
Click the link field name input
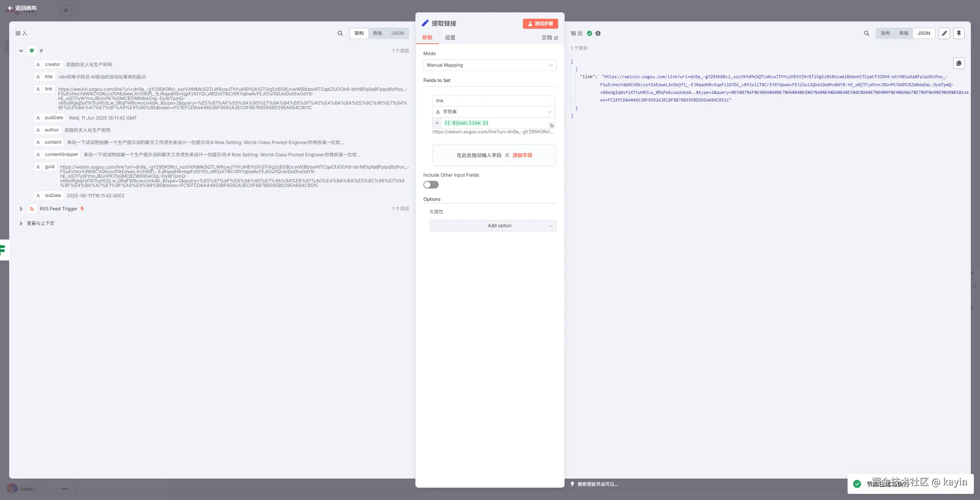click(x=493, y=101)
